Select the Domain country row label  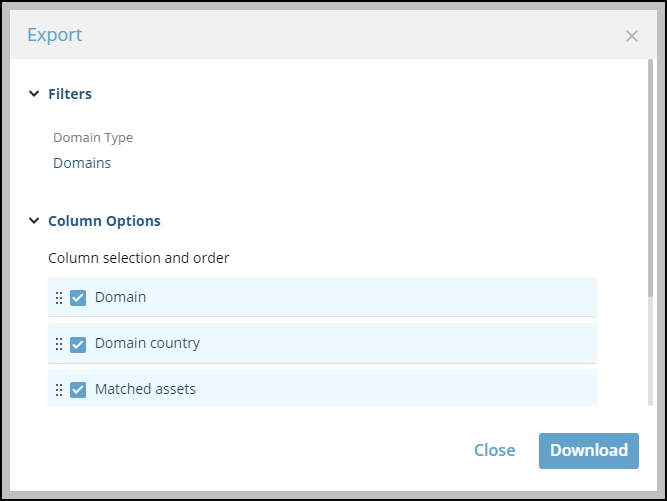(147, 343)
